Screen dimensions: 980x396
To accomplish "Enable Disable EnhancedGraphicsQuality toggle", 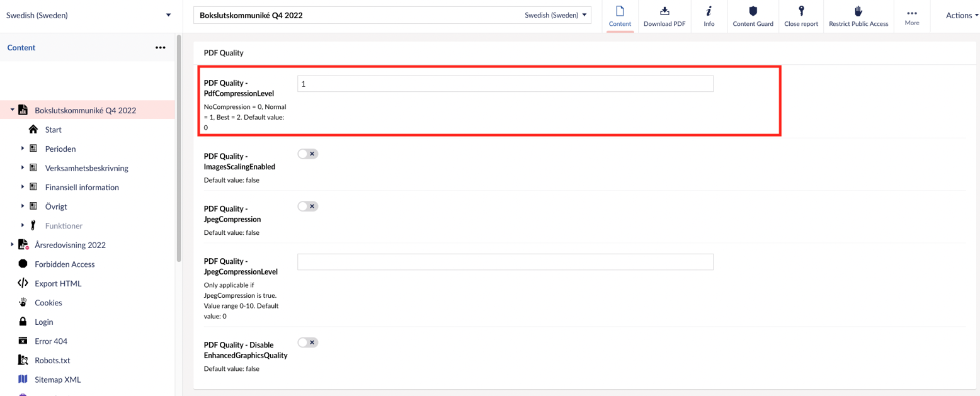I will click(x=307, y=342).
